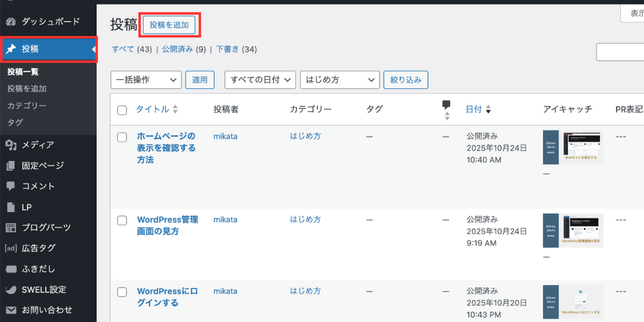Click the Blog Parts (ブログパーツ) icon

tap(10, 227)
